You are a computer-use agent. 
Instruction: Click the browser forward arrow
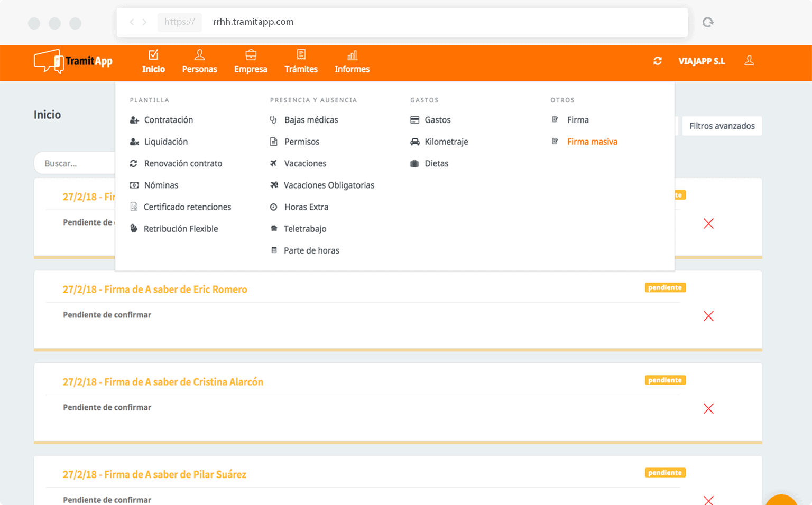point(144,22)
